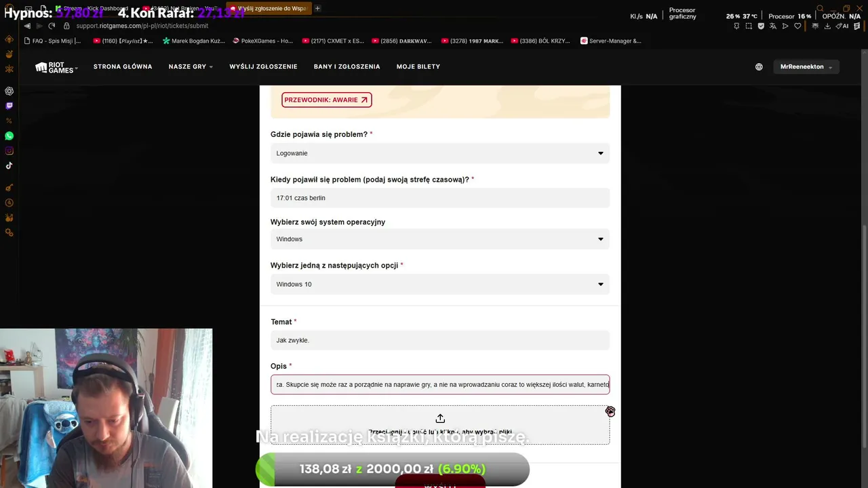
Task: Open a new browser tab
Action: tap(317, 8)
